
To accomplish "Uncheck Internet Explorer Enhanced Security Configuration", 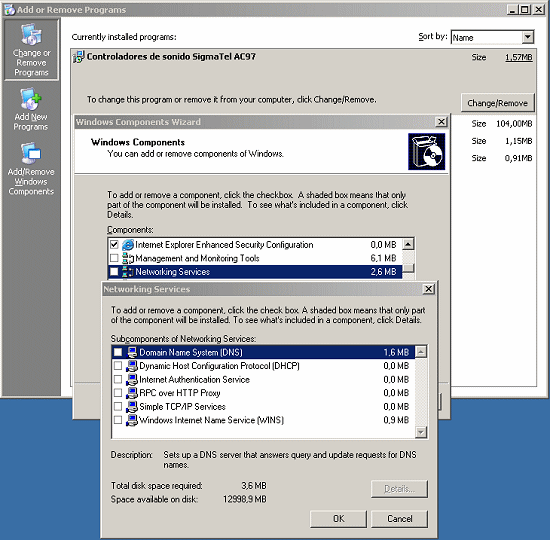I will tap(114, 245).
